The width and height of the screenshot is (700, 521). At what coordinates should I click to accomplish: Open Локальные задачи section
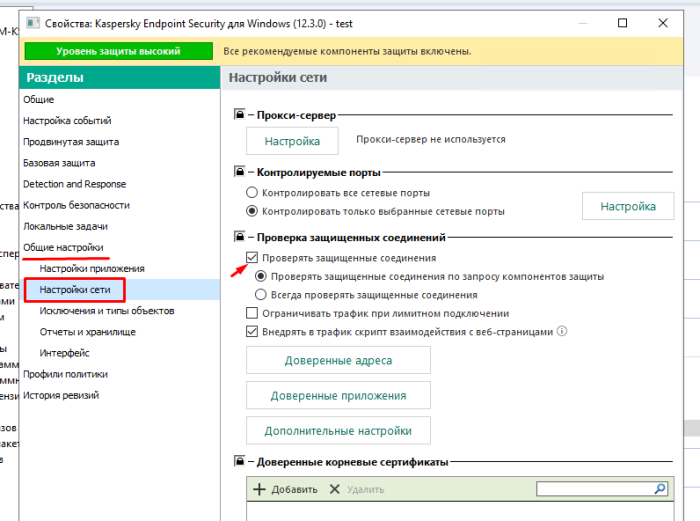(65, 226)
